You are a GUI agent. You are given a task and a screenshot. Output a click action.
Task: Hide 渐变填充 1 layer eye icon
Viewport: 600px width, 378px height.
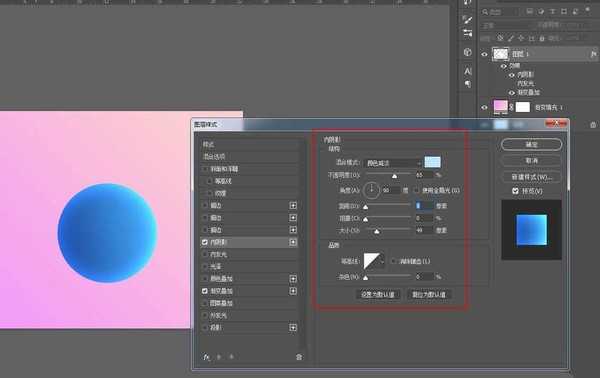[484, 108]
